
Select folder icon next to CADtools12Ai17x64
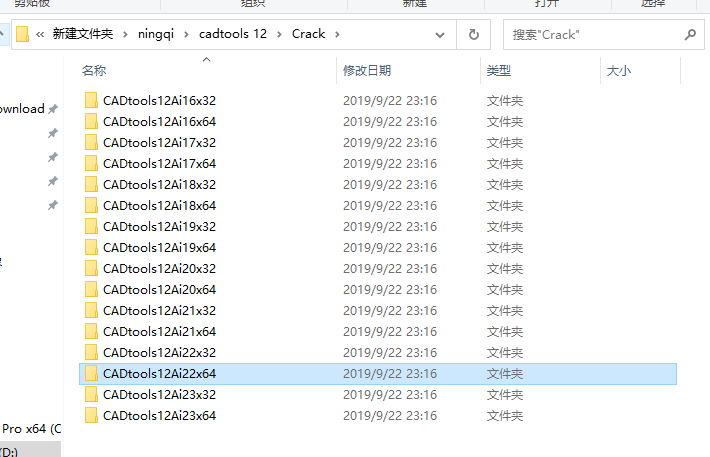tap(91, 164)
